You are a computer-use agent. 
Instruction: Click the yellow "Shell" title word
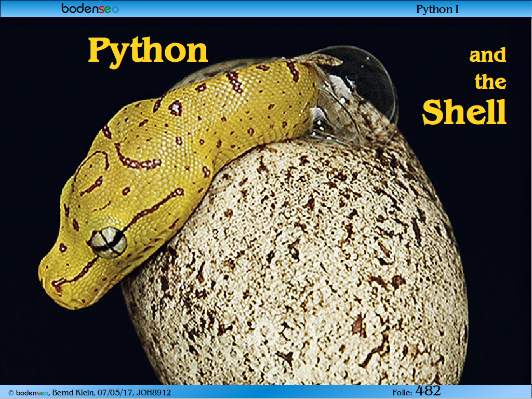pos(464,112)
